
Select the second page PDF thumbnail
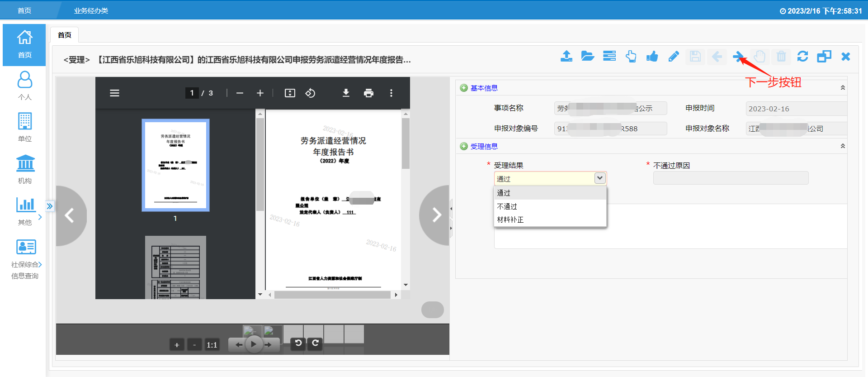point(175,267)
